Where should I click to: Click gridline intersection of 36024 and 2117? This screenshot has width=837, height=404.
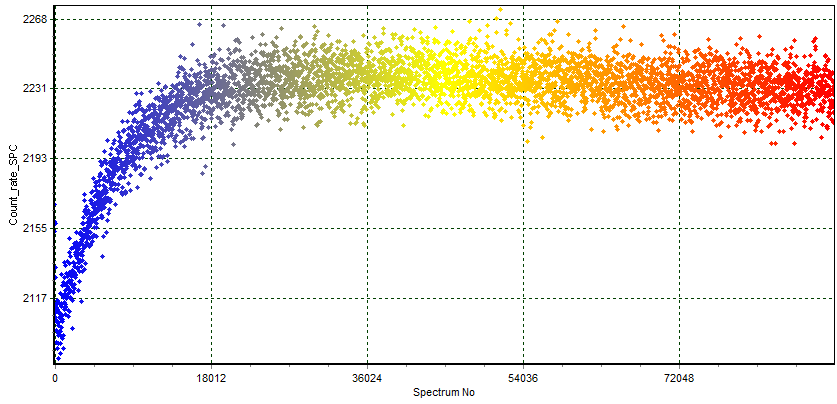pyautogui.click(x=367, y=299)
